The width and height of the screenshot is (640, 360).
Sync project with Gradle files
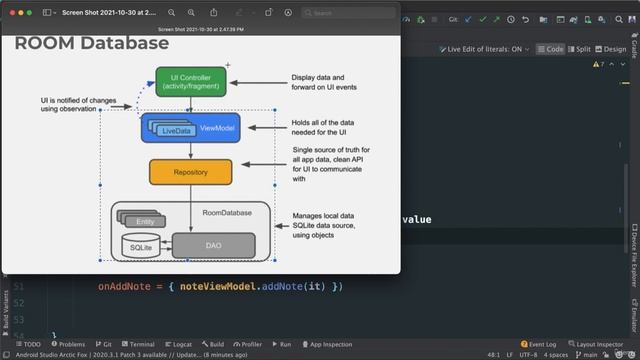574,19
